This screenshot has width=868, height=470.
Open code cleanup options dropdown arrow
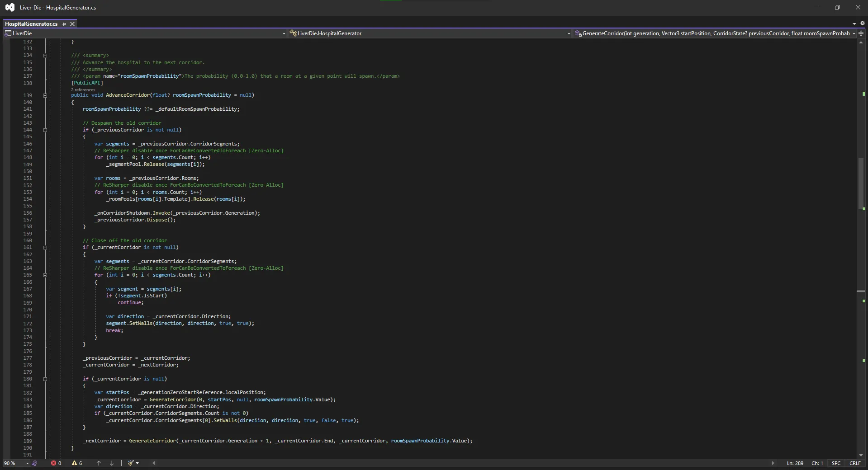(137, 463)
